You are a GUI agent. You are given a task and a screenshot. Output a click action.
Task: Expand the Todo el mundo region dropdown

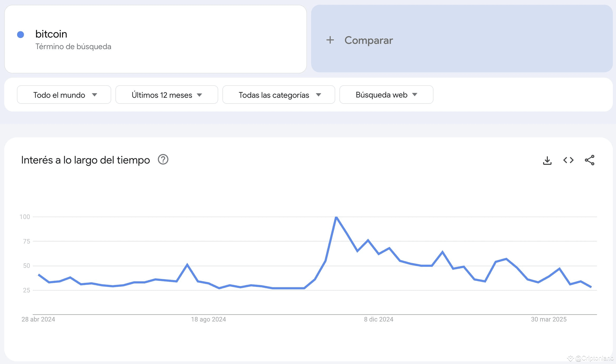[64, 95]
